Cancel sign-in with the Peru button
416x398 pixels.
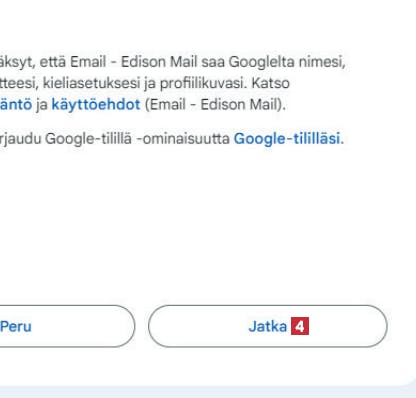[67, 326]
